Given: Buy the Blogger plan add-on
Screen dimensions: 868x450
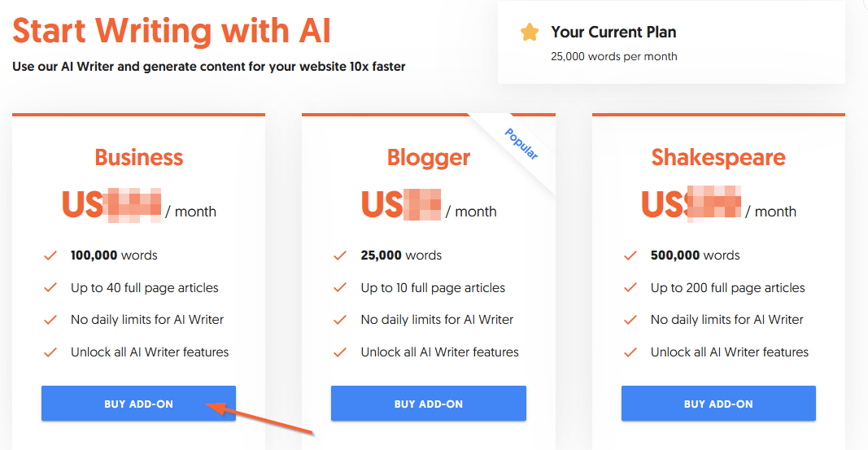Looking at the screenshot, I should [x=428, y=404].
